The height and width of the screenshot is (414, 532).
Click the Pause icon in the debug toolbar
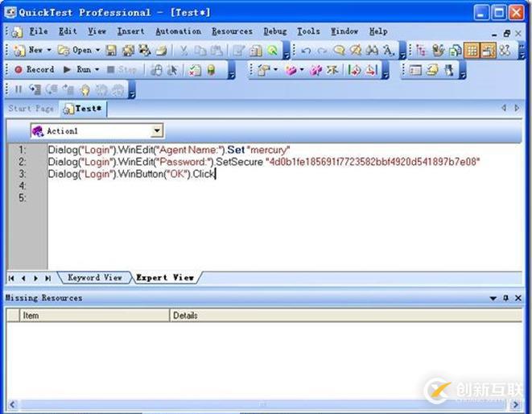(19, 89)
